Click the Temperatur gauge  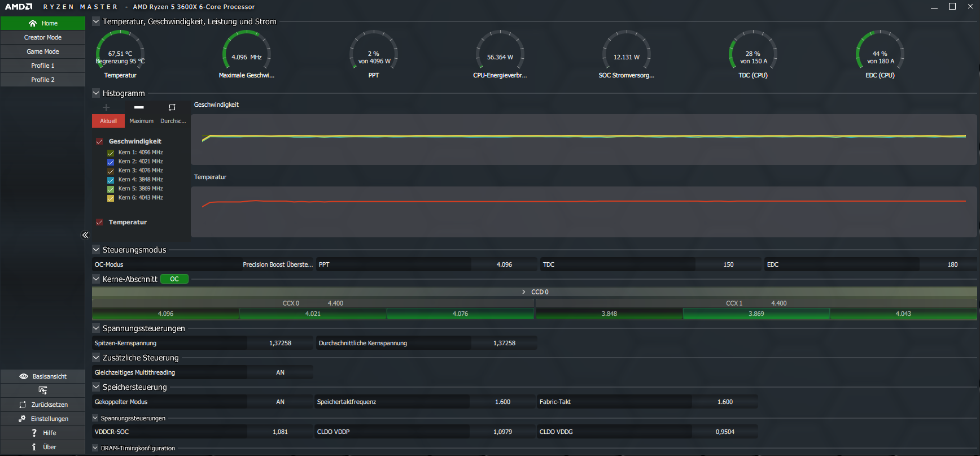click(120, 54)
